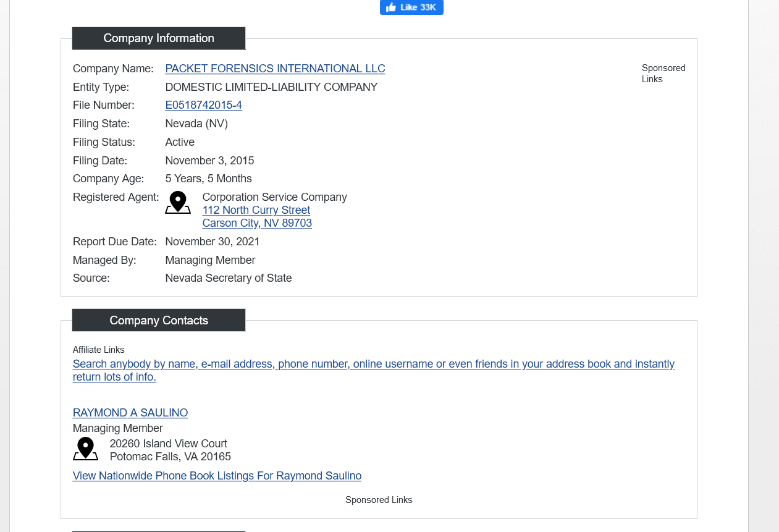Select the Sponsored Links label under contacts

click(379, 500)
